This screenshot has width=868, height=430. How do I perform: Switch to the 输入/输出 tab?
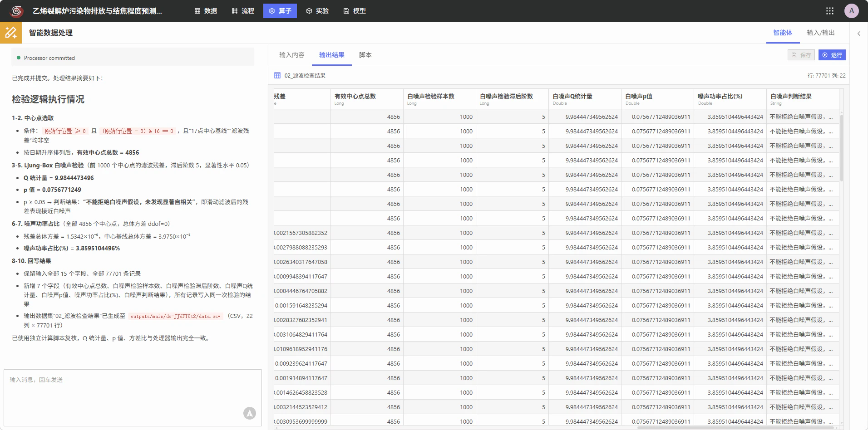point(821,33)
